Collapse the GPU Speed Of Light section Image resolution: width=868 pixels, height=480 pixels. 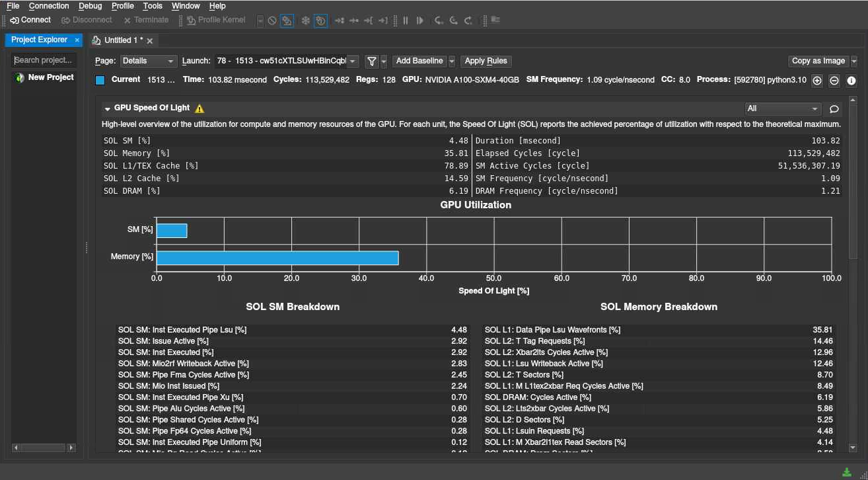tap(108, 108)
